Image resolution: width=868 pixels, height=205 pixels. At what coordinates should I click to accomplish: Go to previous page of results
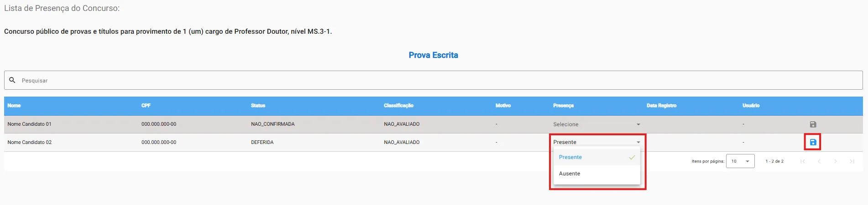(819, 161)
